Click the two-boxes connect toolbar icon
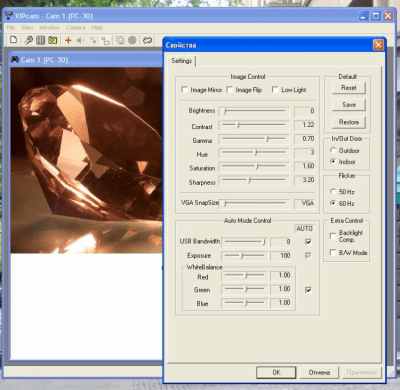 pyautogui.click(x=105, y=41)
